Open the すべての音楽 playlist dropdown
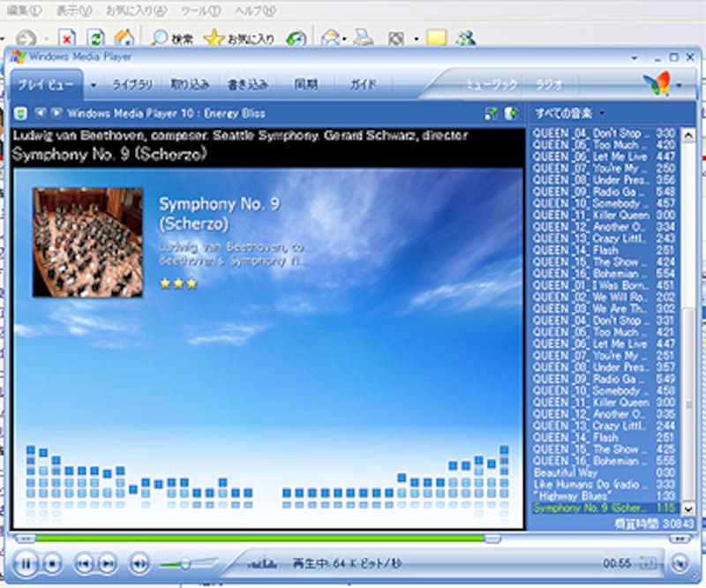 tap(602, 114)
